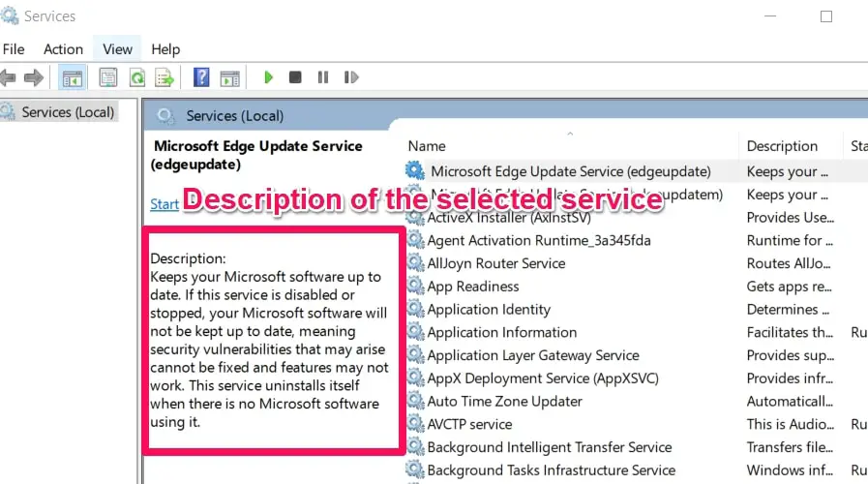Viewport: 868px width, 484px height.
Task: Toggle Show/Hide Console Tree icon
Action: (x=73, y=77)
